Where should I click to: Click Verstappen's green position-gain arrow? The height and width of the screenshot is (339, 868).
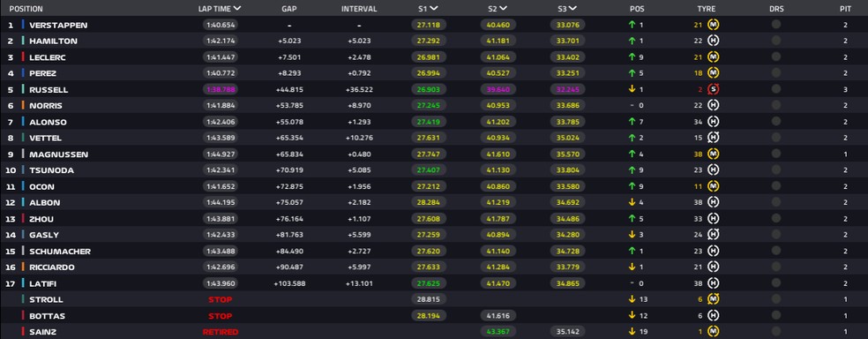tap(632, 25)
